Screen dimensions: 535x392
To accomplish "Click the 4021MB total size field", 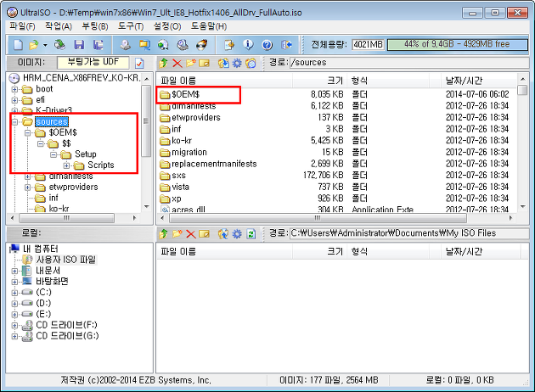I will (x=368, y=44).
